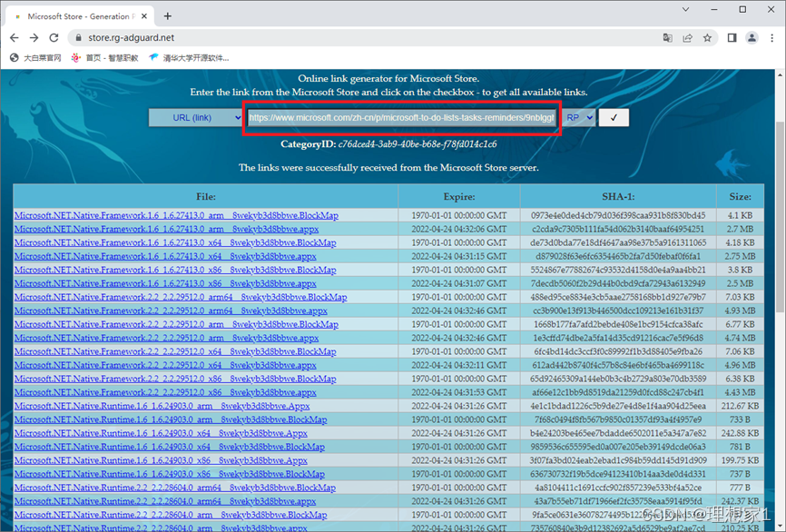Download Framework.1.6 1.6.27413.0 arm appx file
The width and height of the screenshot is (786, 532).
click(x=166, y=229)
